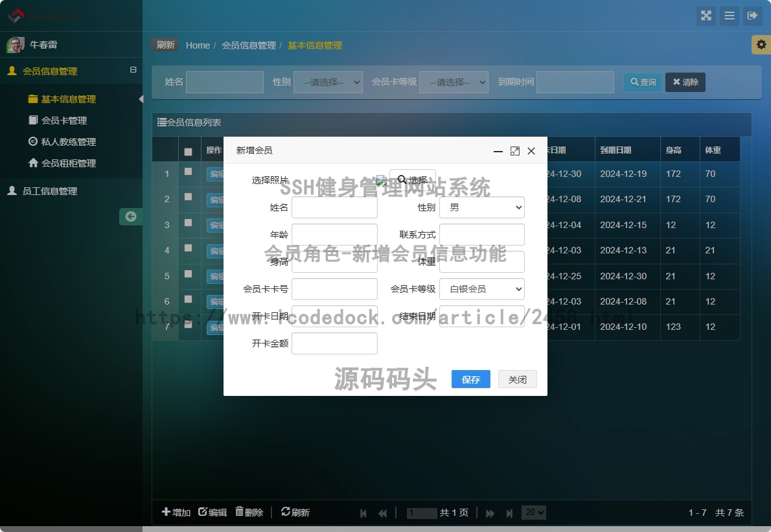Click the 刷新 button in breadcrumb

click(x=165, y=45)
